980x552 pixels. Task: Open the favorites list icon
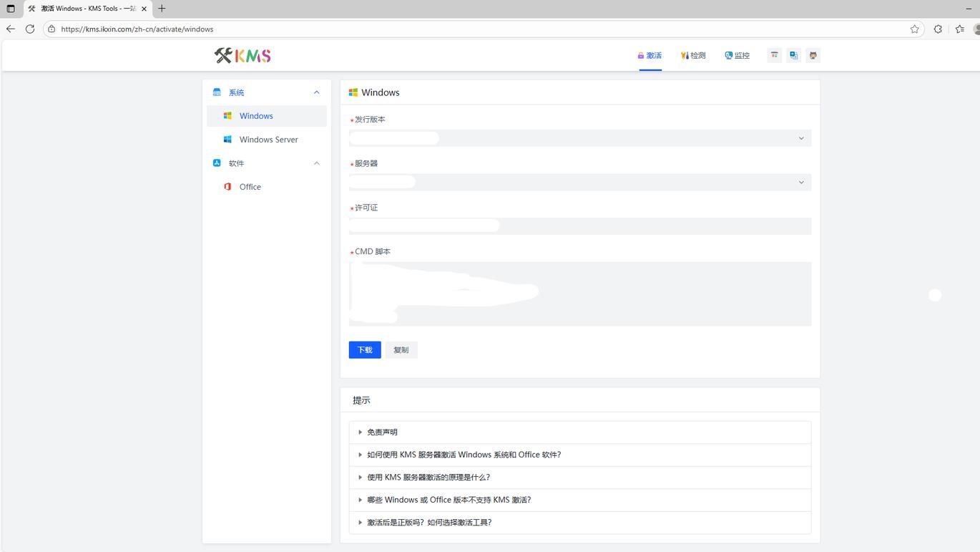click(960, 29)
